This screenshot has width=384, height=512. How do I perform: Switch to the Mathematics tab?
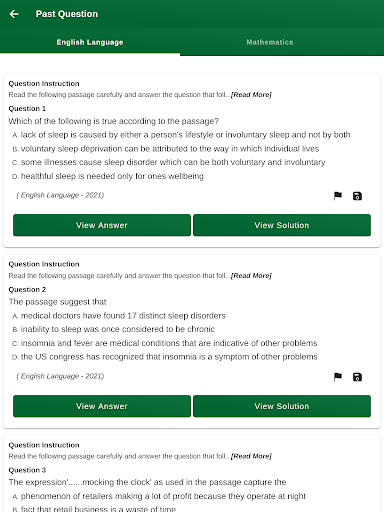[270, 42]
